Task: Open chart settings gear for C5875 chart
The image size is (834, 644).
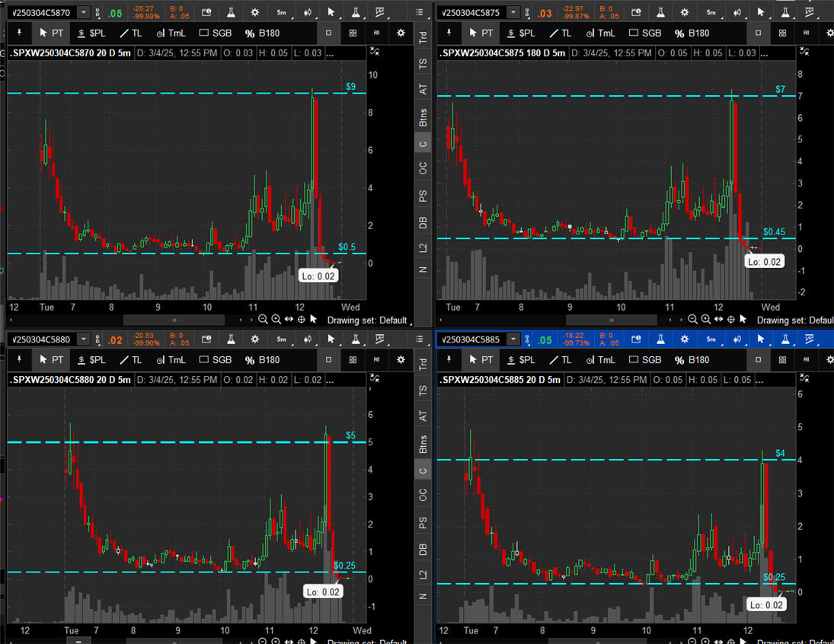Action: pyautogui.click(x=685, y=13)
